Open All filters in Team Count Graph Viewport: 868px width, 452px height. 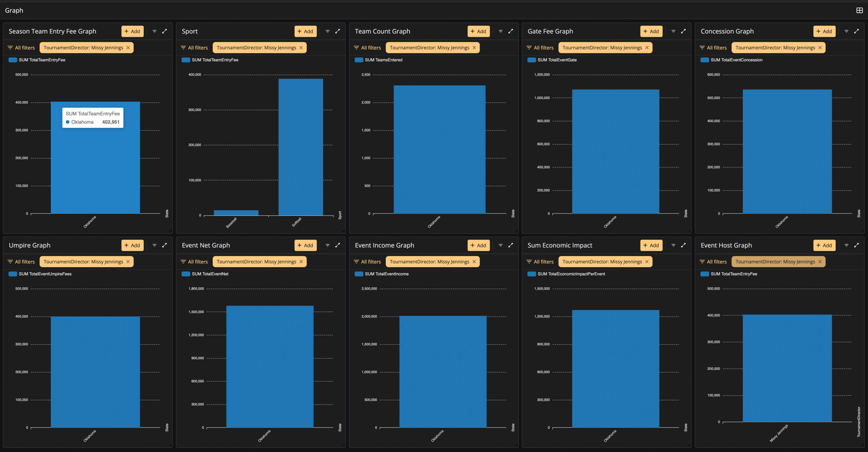click(x=367, y=48)
